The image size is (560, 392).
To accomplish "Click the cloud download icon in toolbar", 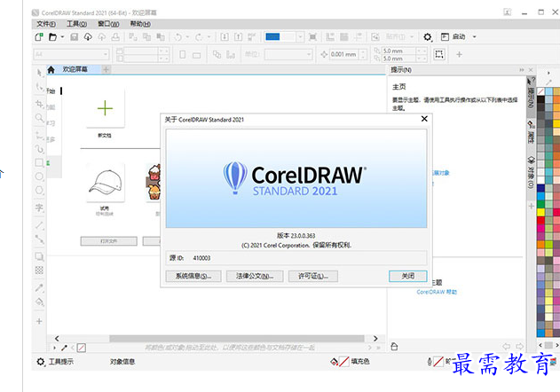I will (88, 36).
